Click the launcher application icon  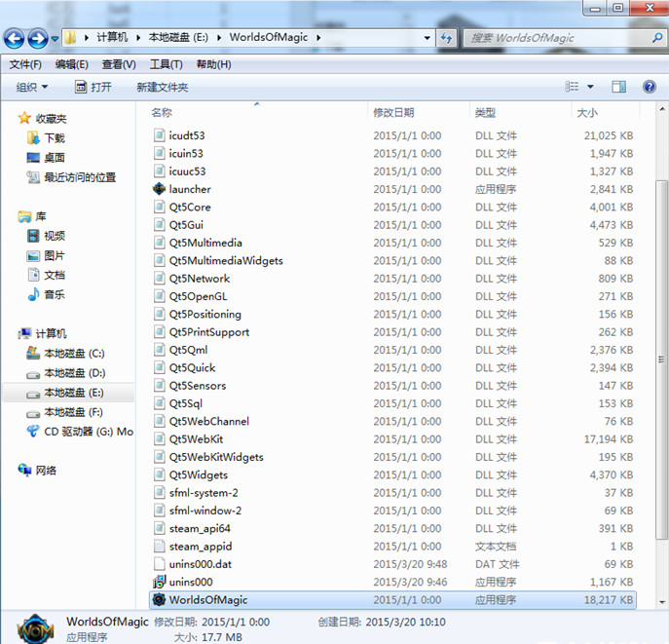pos(160,189)
